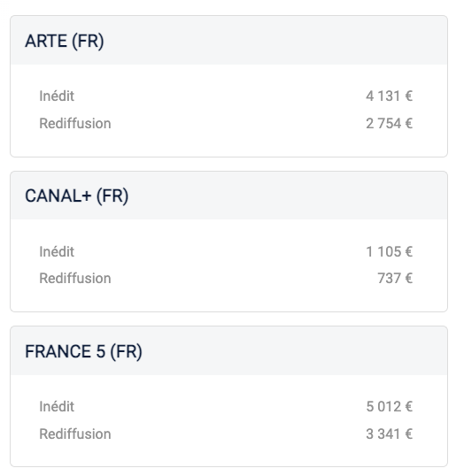Viewport: 456px width, 476px height.
Task: Click the CANAL+ card body area
Action: tap(228, 265)
